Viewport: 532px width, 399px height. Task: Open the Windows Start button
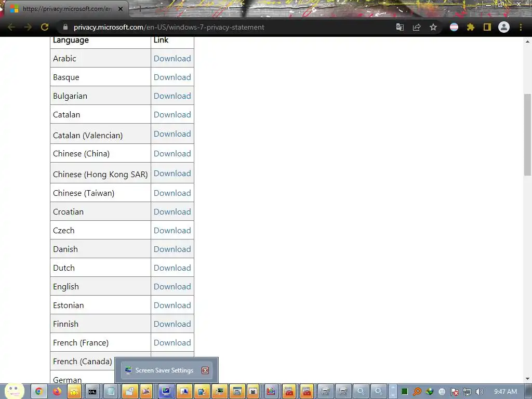(x=14, y=392)
